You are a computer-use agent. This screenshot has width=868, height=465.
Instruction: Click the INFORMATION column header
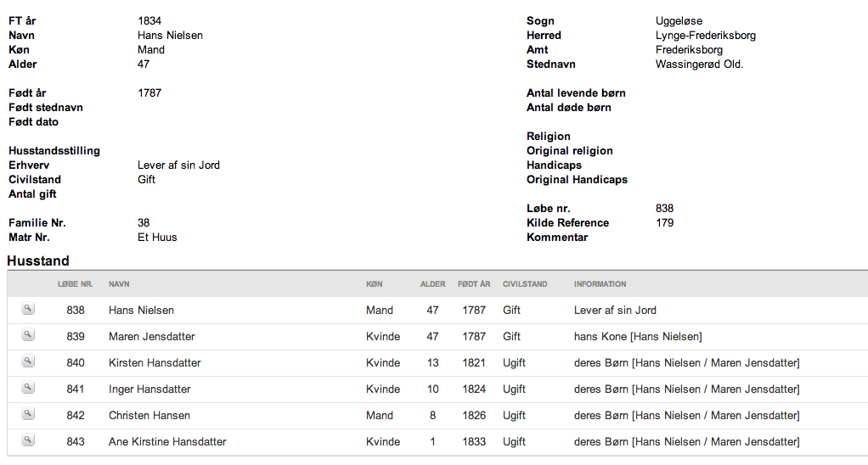[600, 284]
